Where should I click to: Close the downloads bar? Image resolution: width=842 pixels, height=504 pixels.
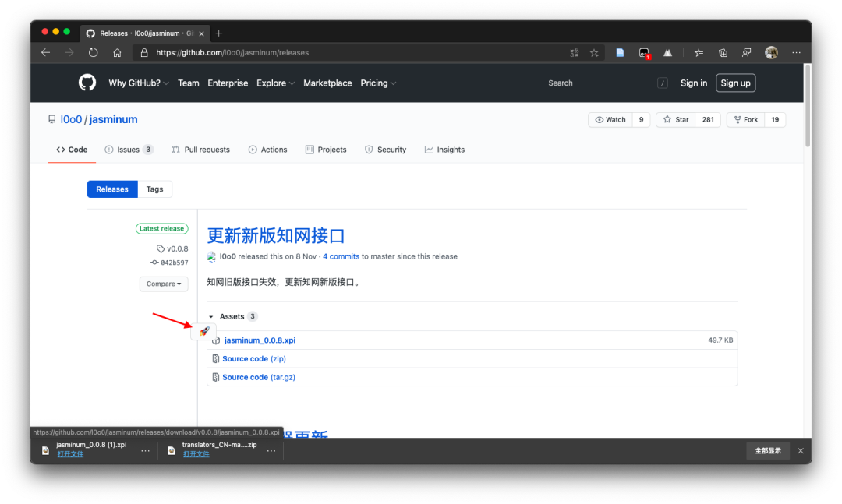tap(801, 451)
